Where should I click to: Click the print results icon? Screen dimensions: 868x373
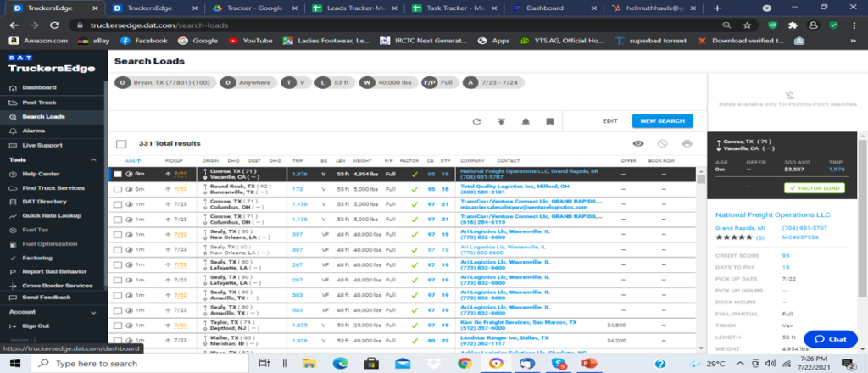[x=687, y=144]
